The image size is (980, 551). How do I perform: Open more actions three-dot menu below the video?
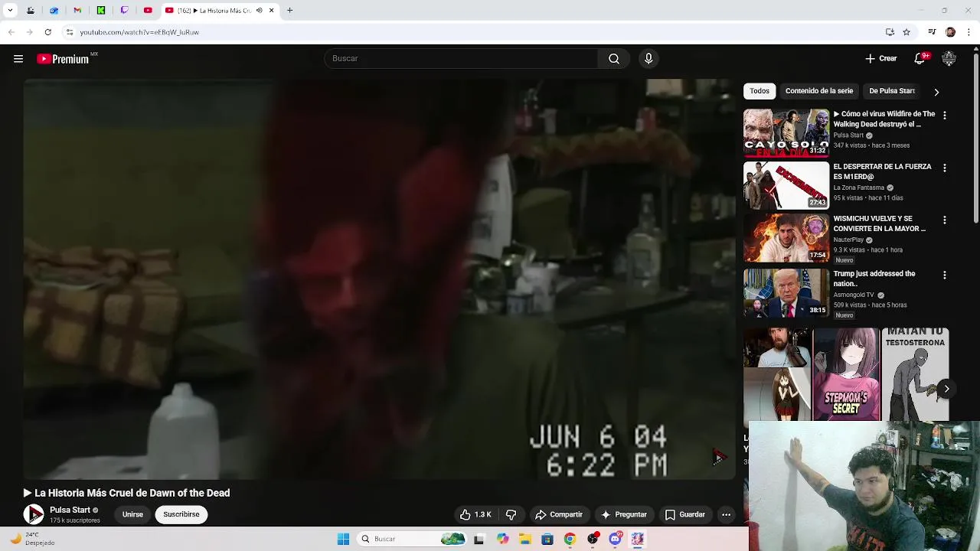[x=726, y=515]
